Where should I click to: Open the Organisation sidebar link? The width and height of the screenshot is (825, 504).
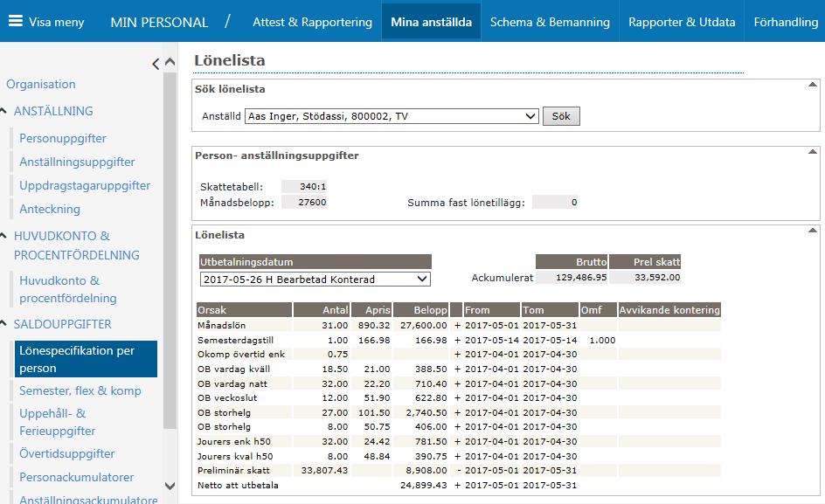tap(41, 84)
